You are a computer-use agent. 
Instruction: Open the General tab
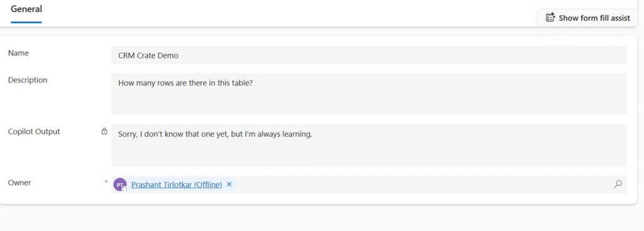pyautogui.click(x=26, y=9)
